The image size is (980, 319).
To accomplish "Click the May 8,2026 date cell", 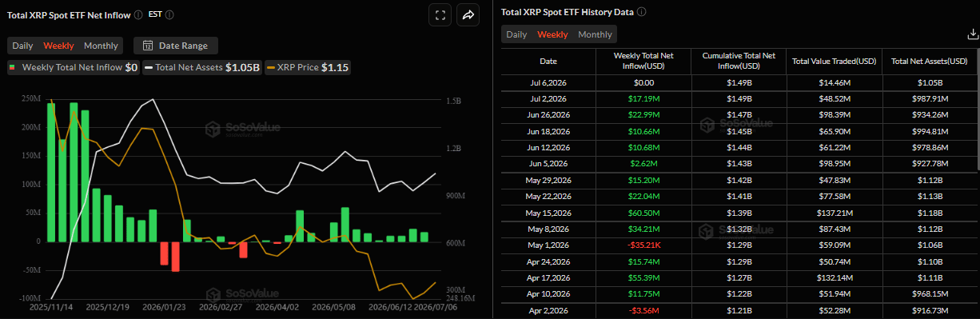I will click(548, 229).
